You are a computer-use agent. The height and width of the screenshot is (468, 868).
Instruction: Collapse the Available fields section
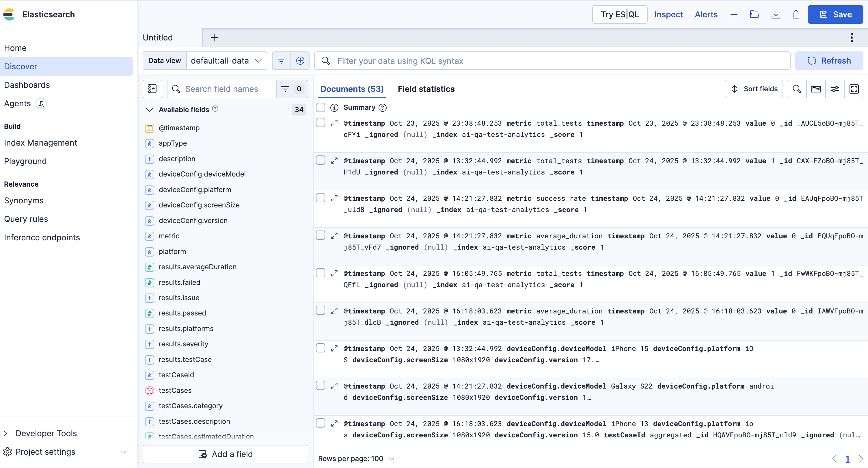coord(150,109)
